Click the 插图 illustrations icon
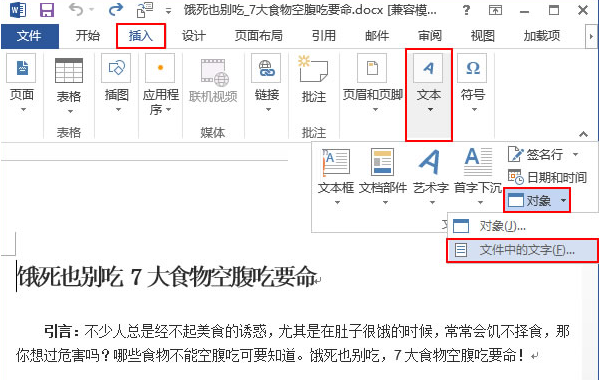The height and width of the screenshot is (380, 603). (x=116, y=68)
